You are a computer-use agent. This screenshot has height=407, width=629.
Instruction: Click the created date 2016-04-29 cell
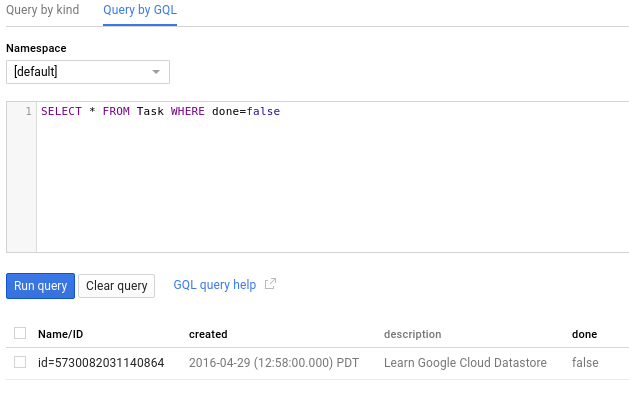pos(274,362)
